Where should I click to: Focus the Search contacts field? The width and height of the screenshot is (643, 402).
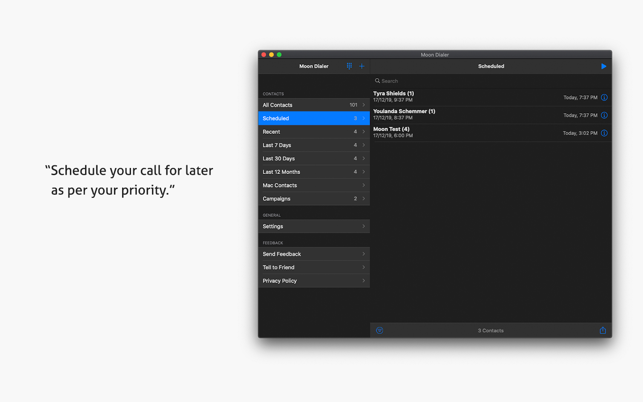tap(491, 81)
